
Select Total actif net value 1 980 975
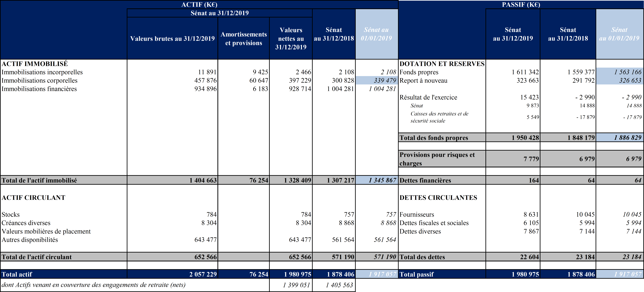pyautogui.click(x=298, y=274)
